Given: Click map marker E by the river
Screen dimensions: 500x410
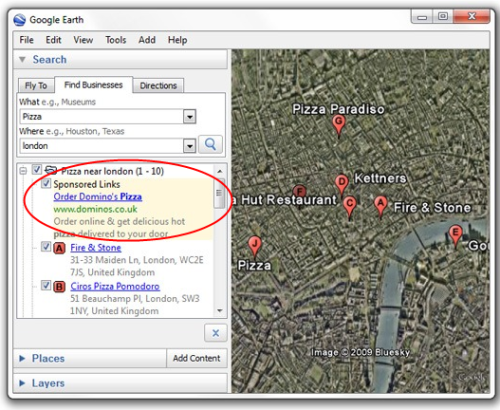Looking at the screenshot, I should (455, 236).
